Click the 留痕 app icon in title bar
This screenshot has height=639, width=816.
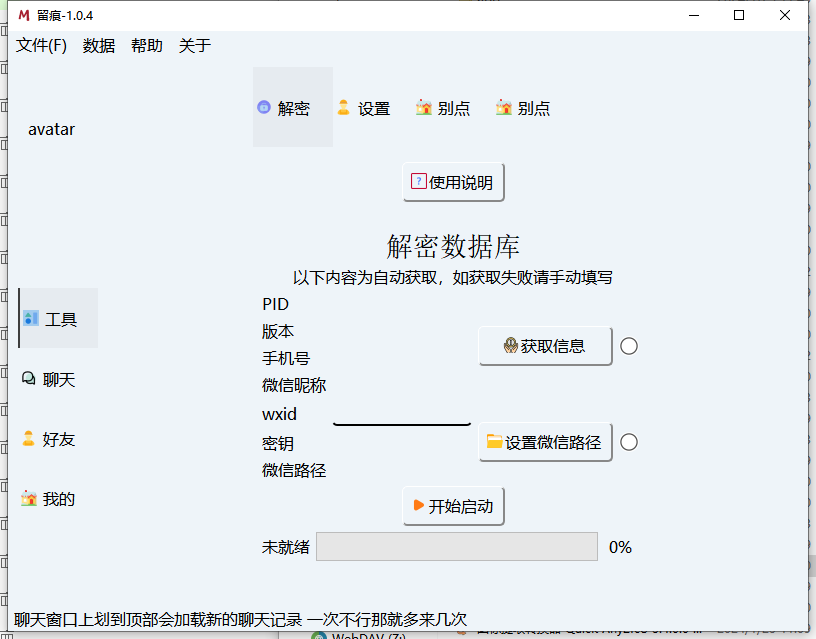pyautogui.click(x=24, y=15)
